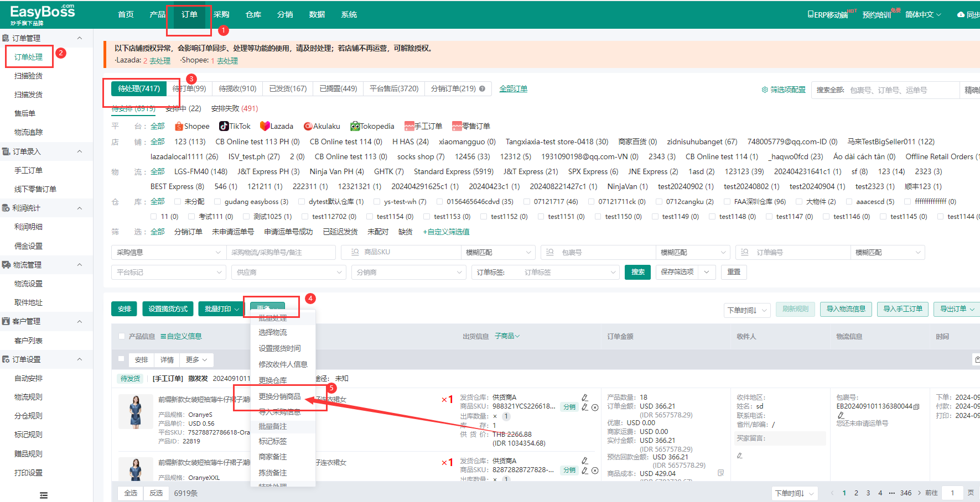The height and width of the screenshot is (502, 980).
Task: Open product cost detail icon beside 商品成本
Action: [x=721, y=473]
